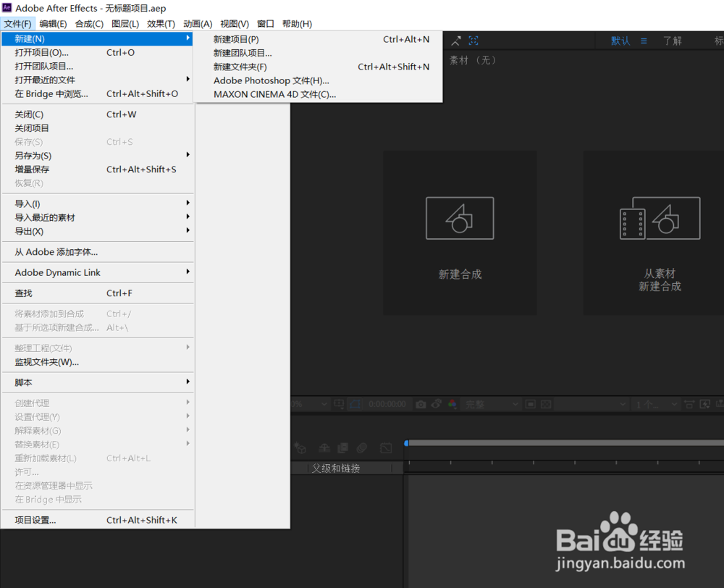Expand the 打开最近的文件 submenu
The height and width of the screenshot is (588, 724).
point(97,80)
